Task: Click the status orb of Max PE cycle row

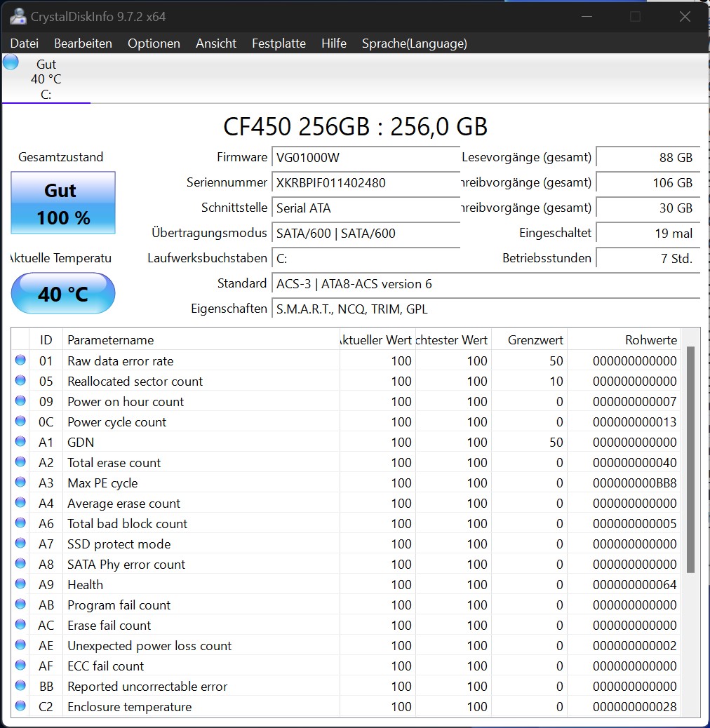Action: pos(20,482)
